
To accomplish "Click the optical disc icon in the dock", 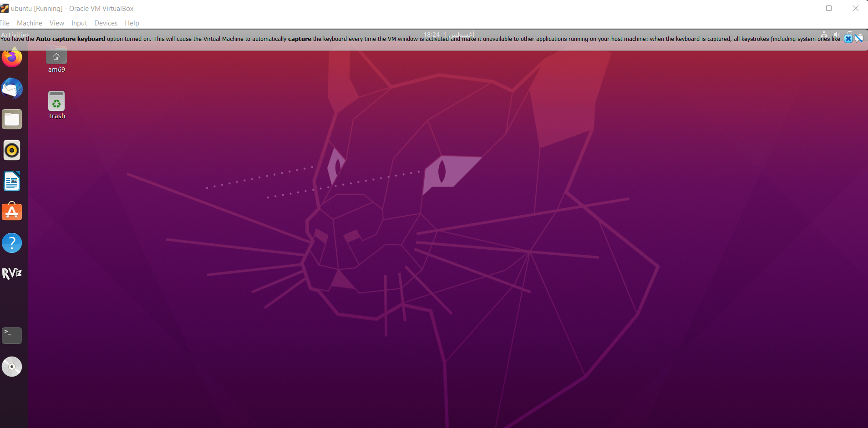I will [x=12, y=367].
